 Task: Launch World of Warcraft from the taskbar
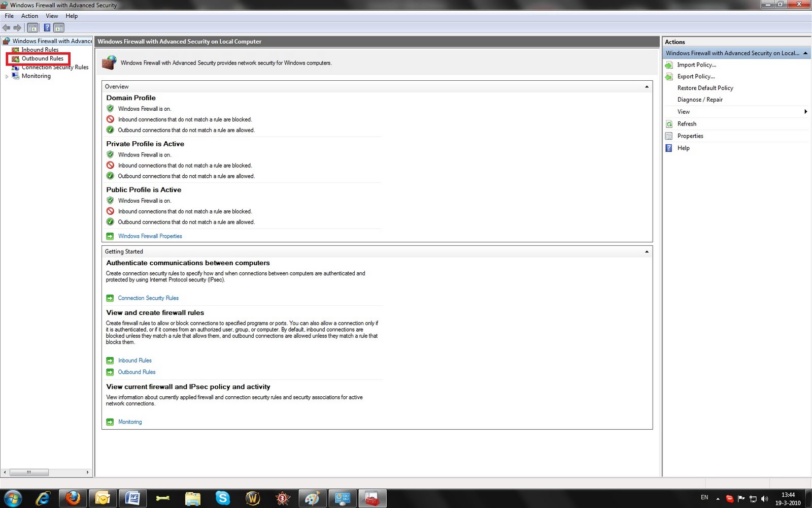252,499
